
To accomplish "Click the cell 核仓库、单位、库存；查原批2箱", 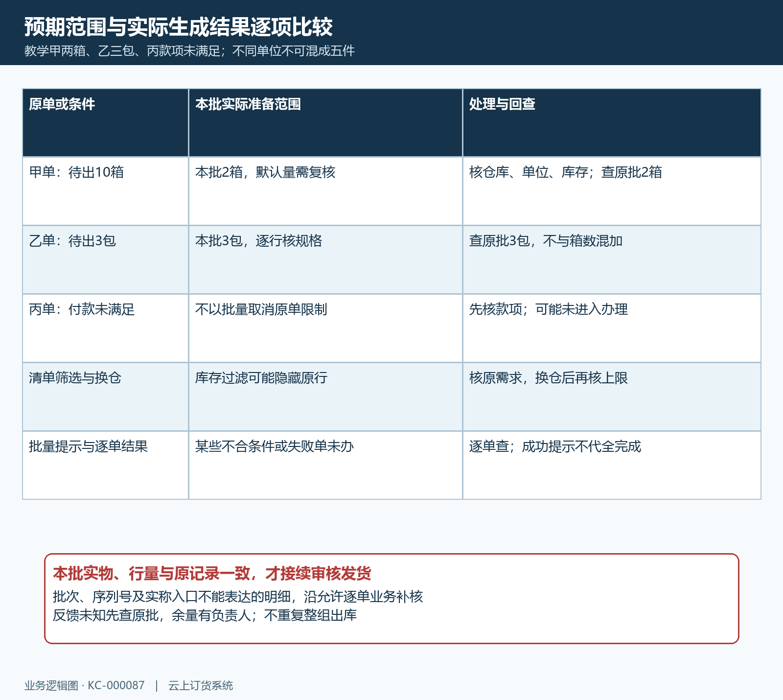I will pos(612,191).
